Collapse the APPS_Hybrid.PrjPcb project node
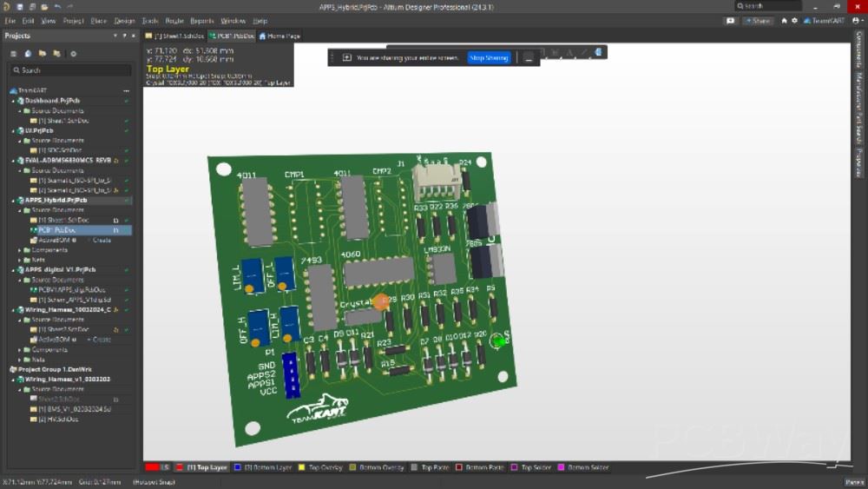This screenshot has height=489, width=868. [x=13, y=201]
